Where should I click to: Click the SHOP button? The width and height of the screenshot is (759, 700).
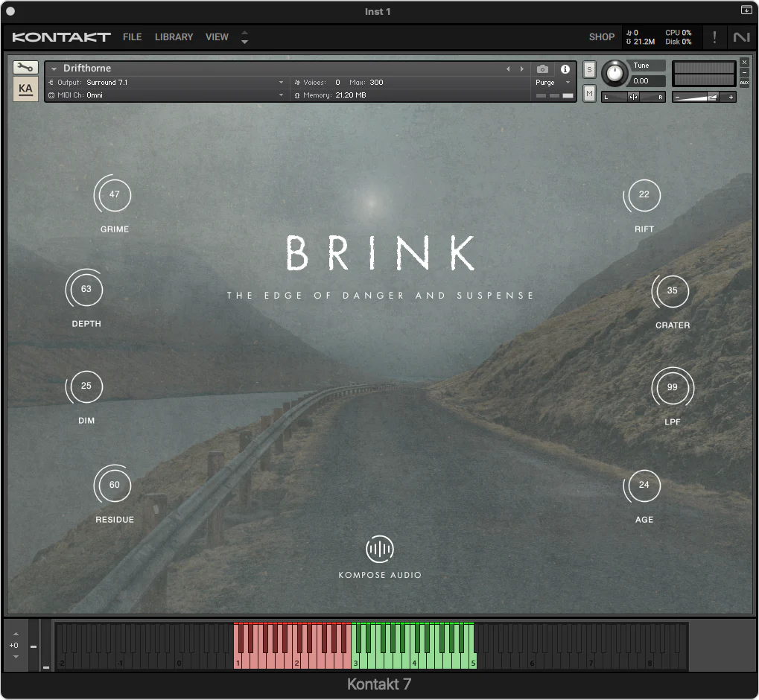(601, 36)
